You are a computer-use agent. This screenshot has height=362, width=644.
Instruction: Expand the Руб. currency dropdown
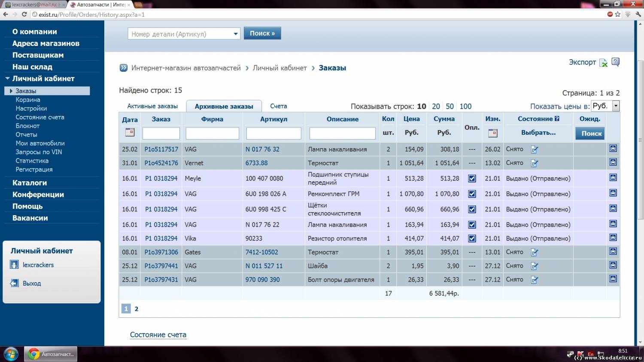point(616,106)
